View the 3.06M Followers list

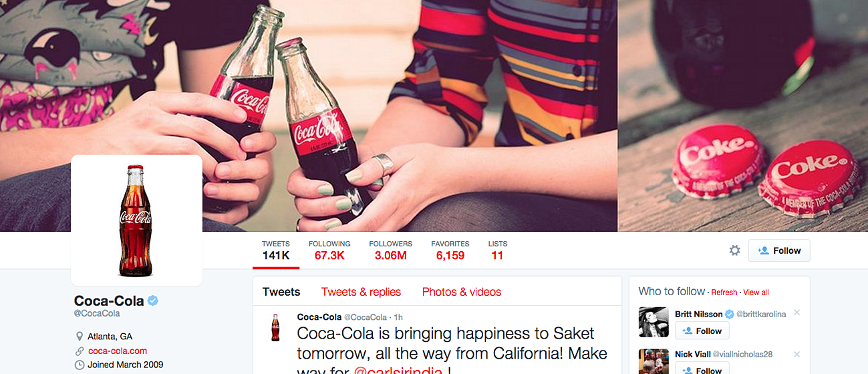pos(390,250)
